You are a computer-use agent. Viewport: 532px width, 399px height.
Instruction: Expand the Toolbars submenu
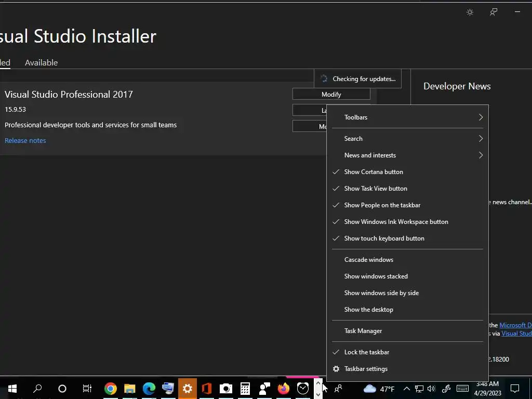pos(407,117)
